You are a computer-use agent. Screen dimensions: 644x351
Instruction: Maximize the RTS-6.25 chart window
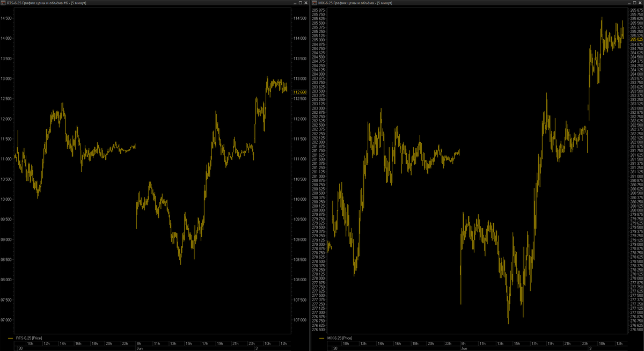pos(300,3)
